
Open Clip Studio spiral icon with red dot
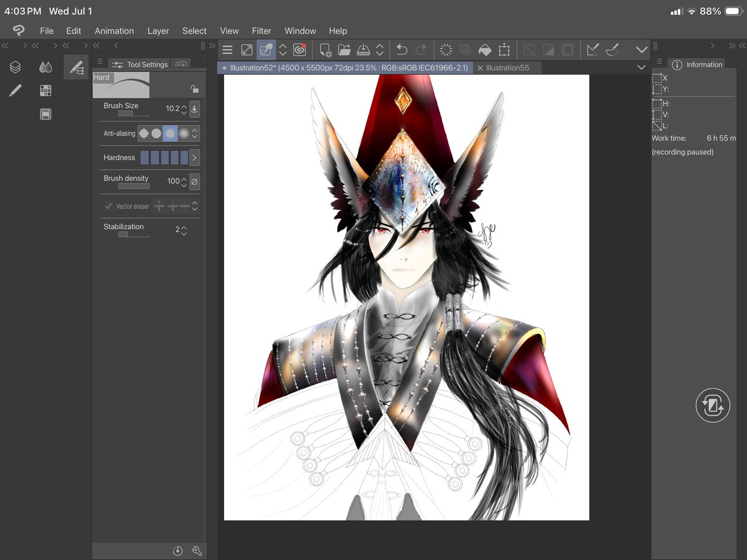[x=299, y=50]
